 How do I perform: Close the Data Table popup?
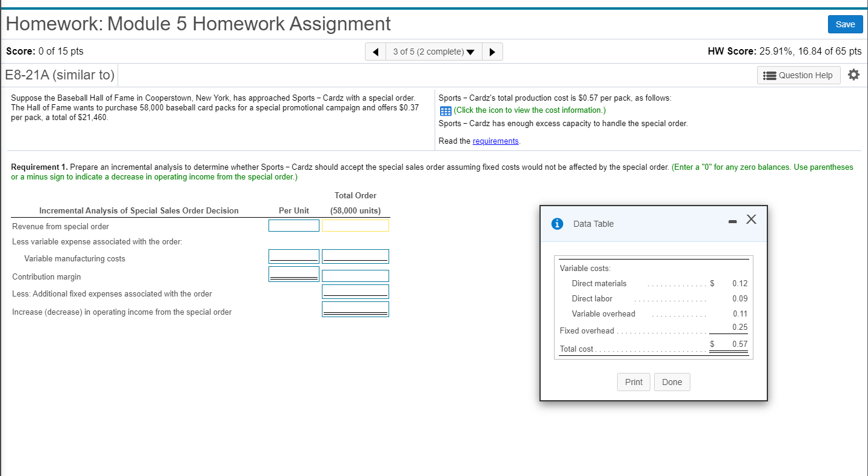tap(751, 220)
